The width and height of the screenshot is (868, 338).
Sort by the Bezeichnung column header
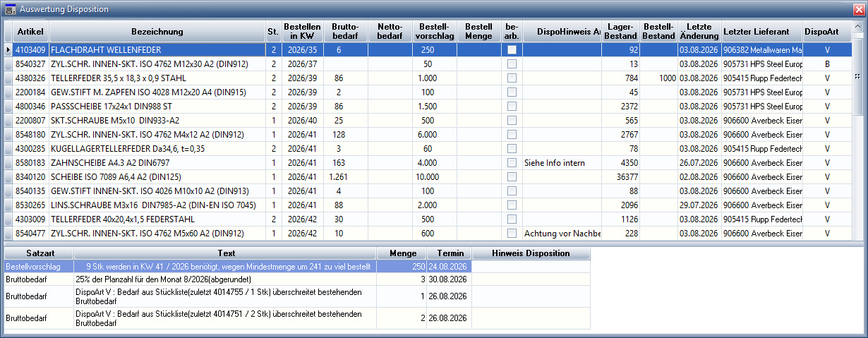tap(157, 32)
